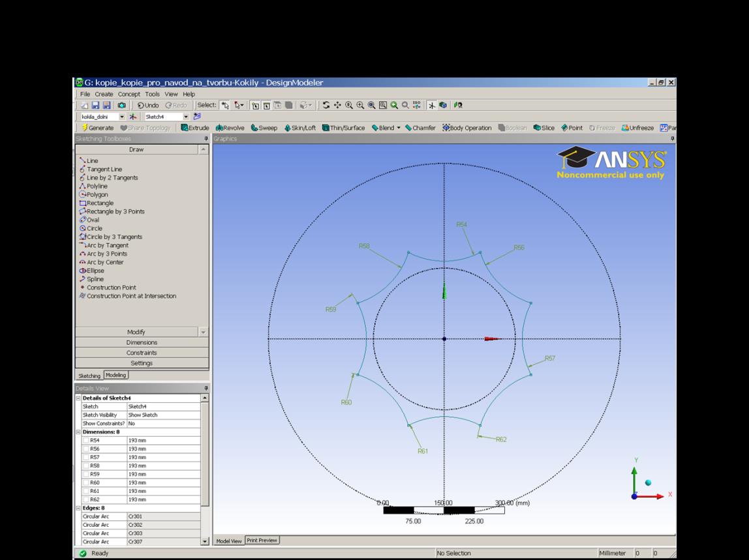Open the Blend dropdown arrow

(x=399, y=128)
